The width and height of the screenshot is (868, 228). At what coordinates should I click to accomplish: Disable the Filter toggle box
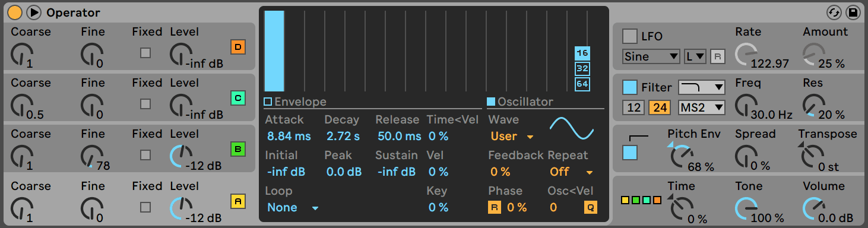tap(629, 87)
